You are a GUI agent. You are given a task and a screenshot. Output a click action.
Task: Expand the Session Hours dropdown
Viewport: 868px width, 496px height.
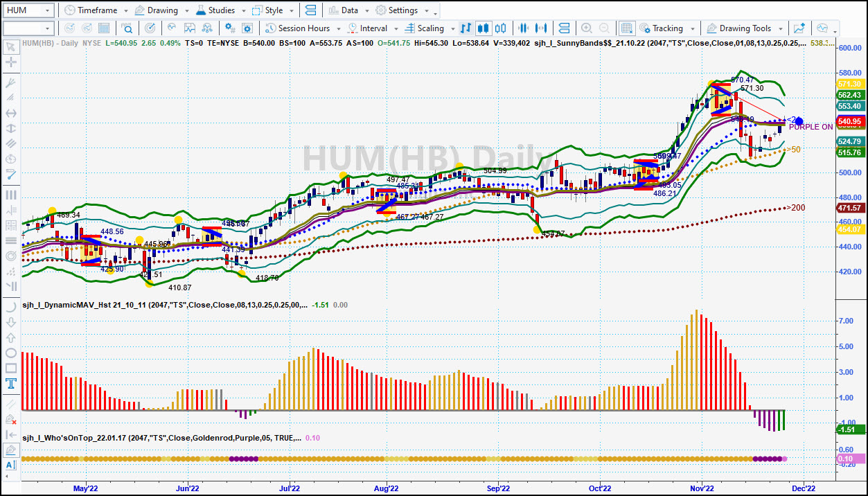coord(337,28)
